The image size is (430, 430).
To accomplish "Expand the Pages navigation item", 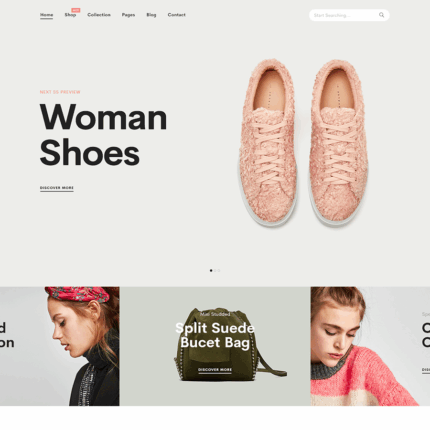I will tap(128, 15).
